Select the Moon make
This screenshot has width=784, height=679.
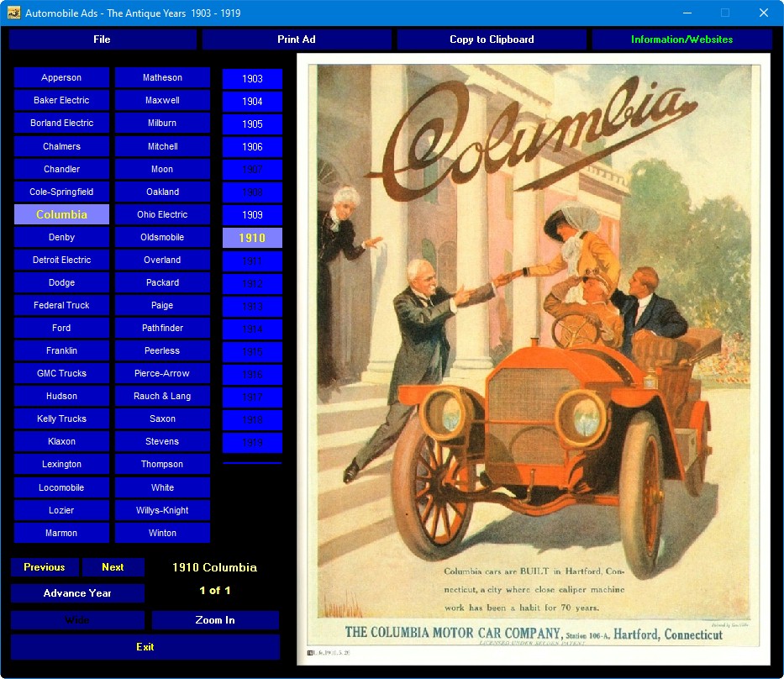162,169
